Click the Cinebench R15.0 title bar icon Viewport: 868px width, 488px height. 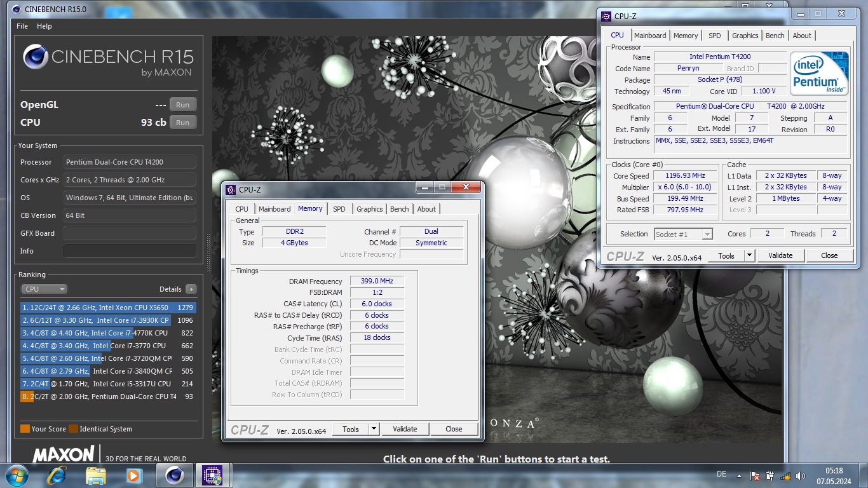coord(15,9)
